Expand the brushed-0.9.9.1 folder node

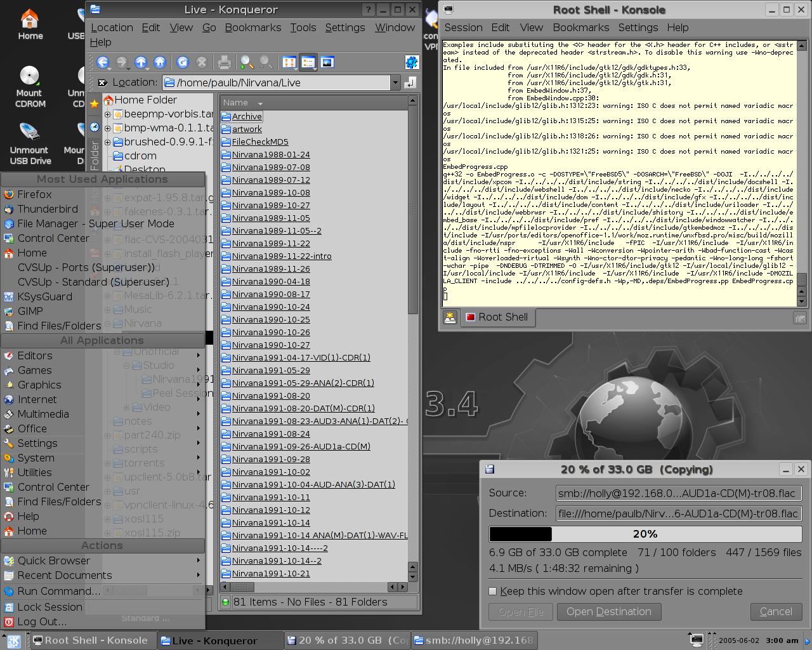tap(108, 142)
